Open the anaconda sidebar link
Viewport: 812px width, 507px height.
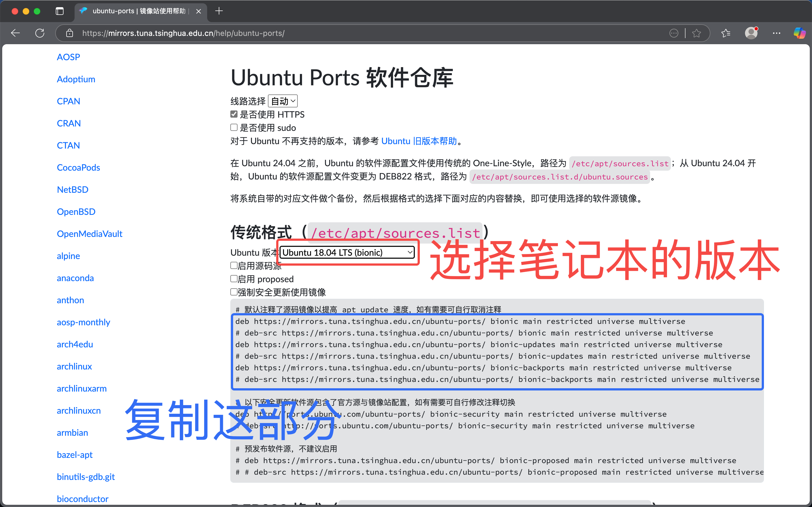[x=75, y=278]
